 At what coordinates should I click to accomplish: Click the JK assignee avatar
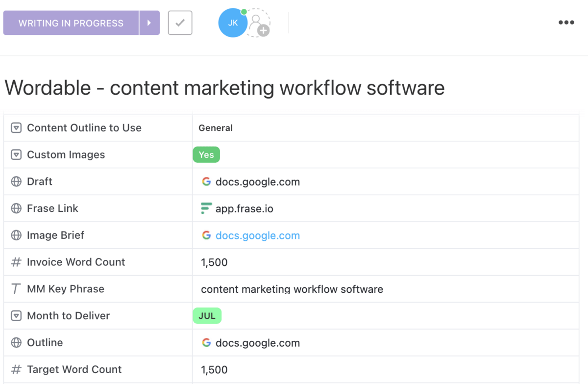pyautogui.click(x=233, y=23)
